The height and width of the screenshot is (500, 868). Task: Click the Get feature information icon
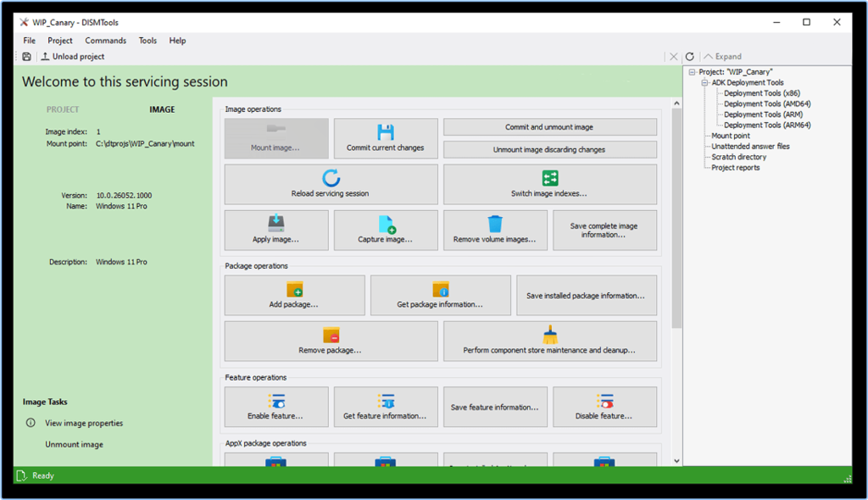click(x=386, y=401)
